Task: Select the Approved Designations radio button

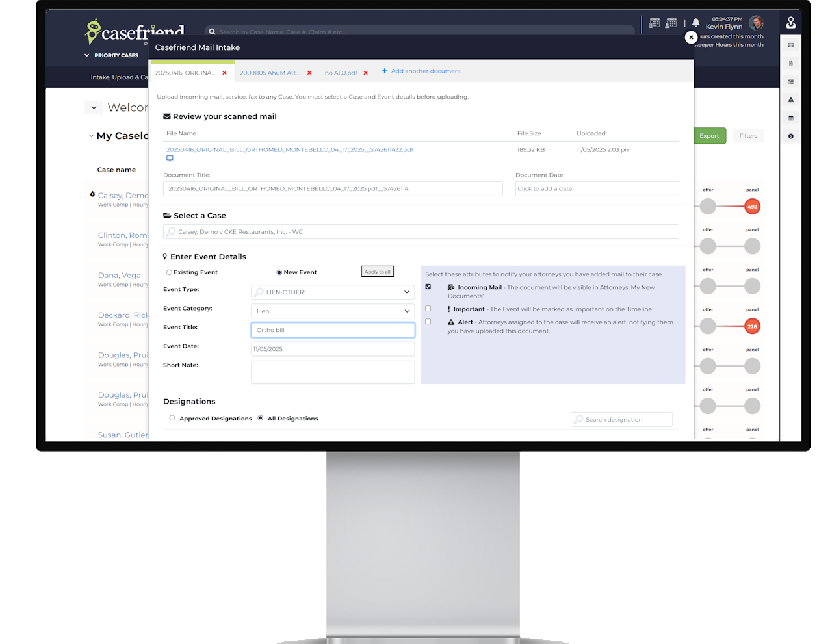Action: 172,418
